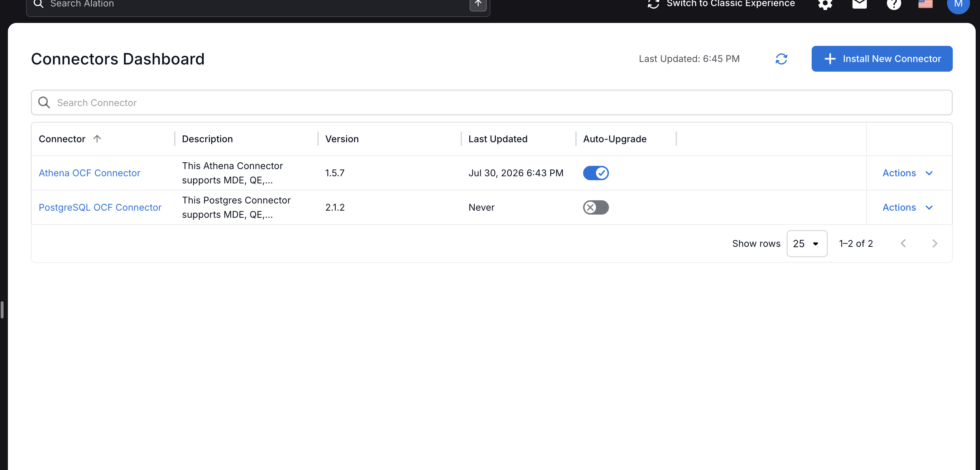The image size is (980, 470).
Task: Click the 1–2 of 2 pagination text
Action: pos(856,244)
